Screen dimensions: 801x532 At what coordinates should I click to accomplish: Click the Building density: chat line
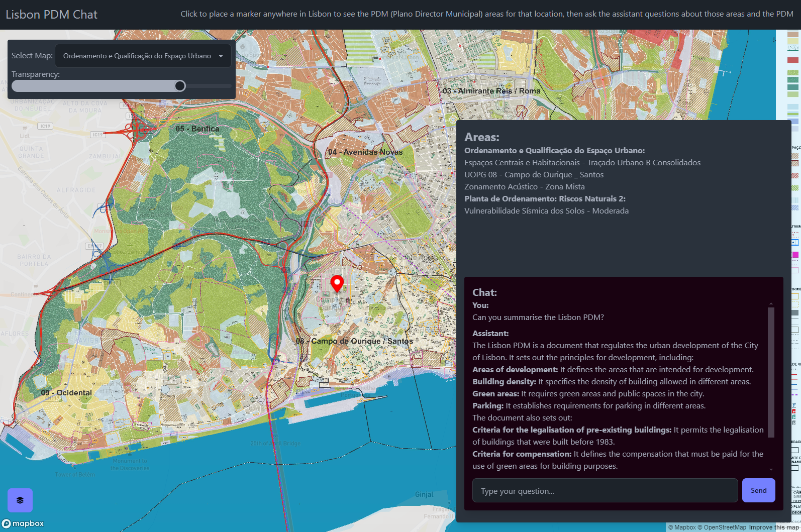click(x=612, y=382)
